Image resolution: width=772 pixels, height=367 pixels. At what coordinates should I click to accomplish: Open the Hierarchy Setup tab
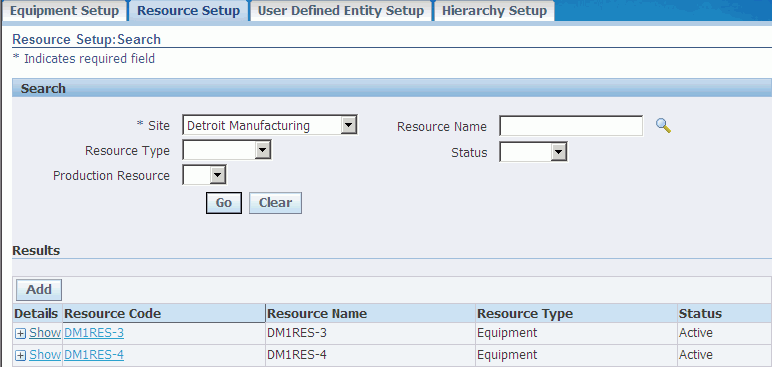(x=494, y=11)
